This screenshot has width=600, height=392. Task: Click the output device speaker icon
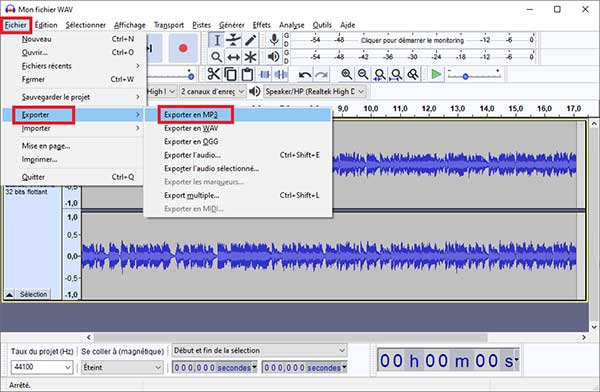coord(254,91)
